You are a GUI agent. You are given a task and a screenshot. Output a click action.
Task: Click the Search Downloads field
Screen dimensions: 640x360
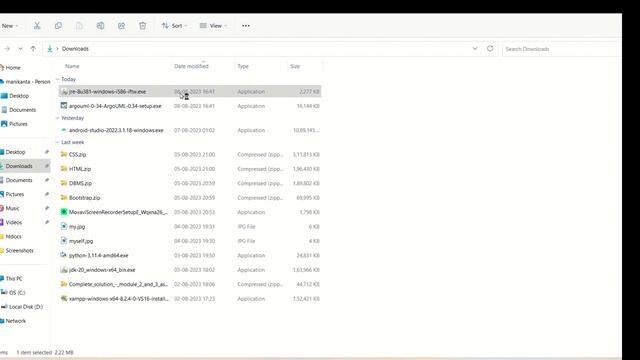562,49
